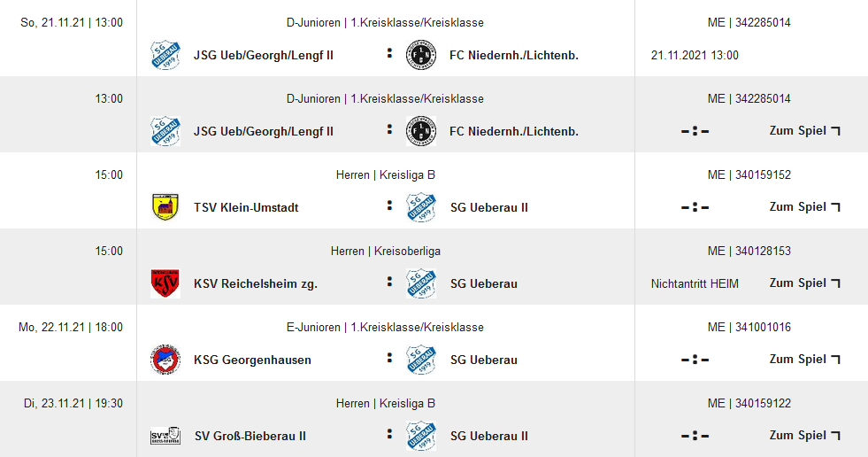
Task: Click SG Ueberau II logo opposite TSV Klein-Umstadt
Action: pyautogui.click(x=420, y=207)
